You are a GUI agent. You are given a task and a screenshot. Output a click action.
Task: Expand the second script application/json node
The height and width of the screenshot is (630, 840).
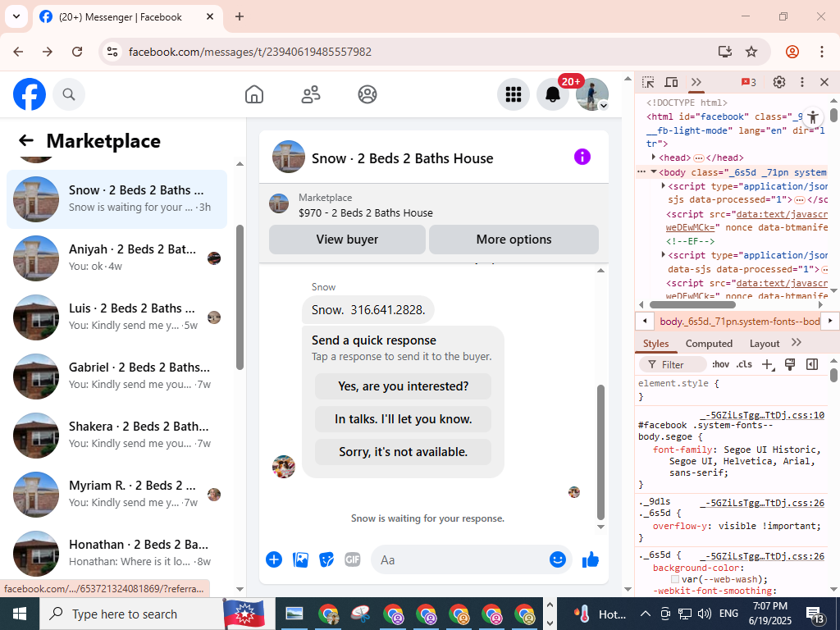(663, 254)
